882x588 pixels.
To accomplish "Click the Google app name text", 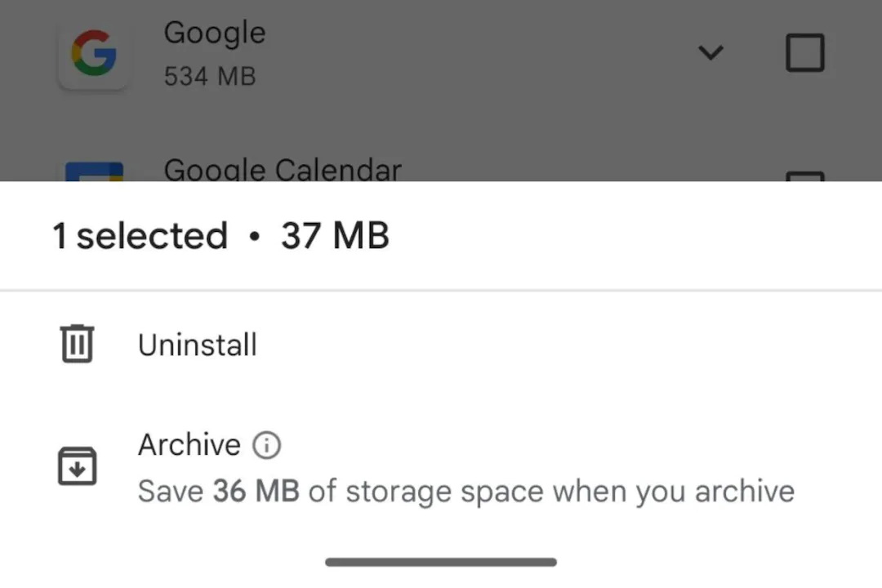I will (214, 33).
